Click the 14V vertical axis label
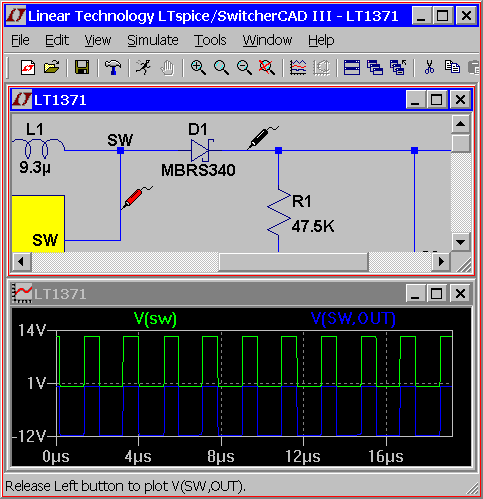483x499 pixels. pyautogui.click(x=32, y=331)
